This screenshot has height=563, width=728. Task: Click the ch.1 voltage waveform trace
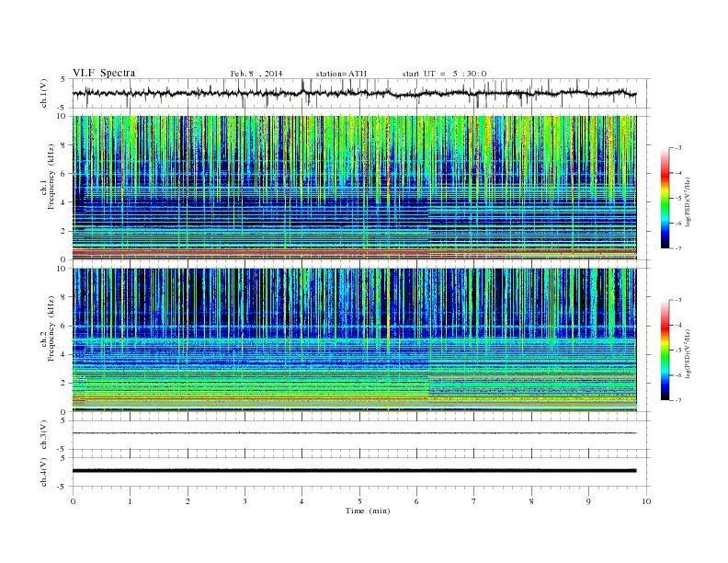354,93
